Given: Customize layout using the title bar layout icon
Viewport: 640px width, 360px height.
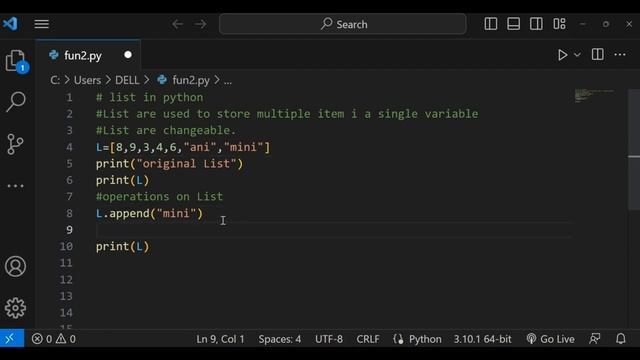Looking at the screenshot, I should 560,24.
